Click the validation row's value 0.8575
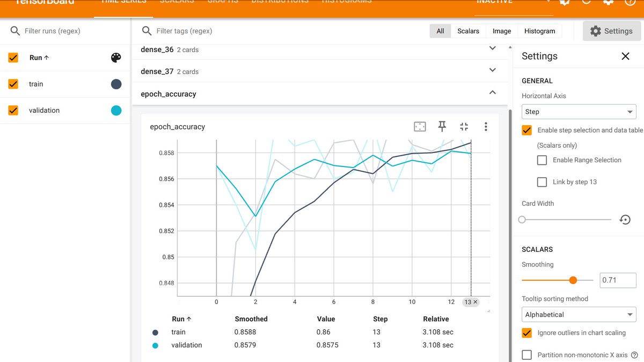644x362 pixels. [x=327, y=345]
